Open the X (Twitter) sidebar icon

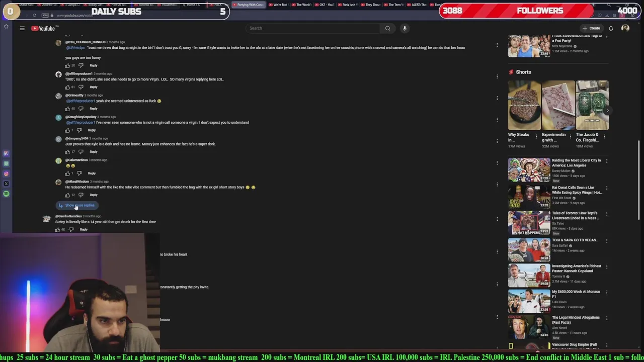(x=6, y=184)
